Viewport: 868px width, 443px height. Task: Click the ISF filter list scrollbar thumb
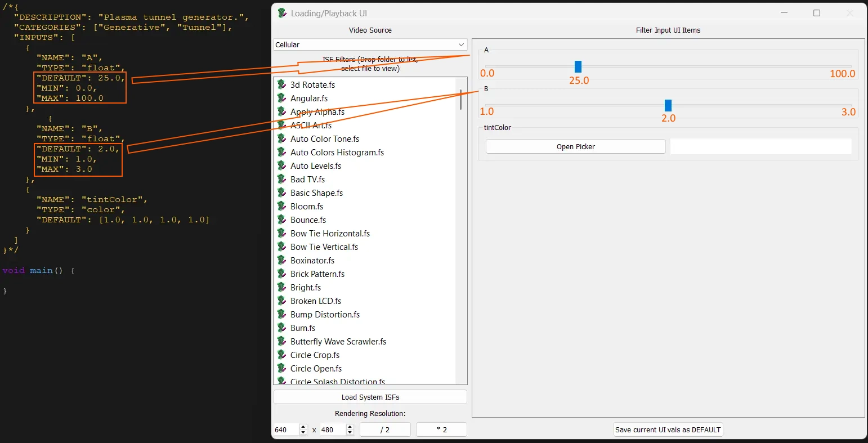[x=460, y=100]
